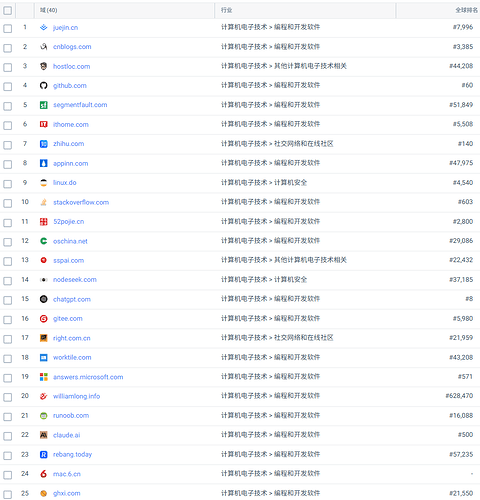480x500 pixels.
Task: Click the claude.ai favicon icon
Action: (44, 435)
